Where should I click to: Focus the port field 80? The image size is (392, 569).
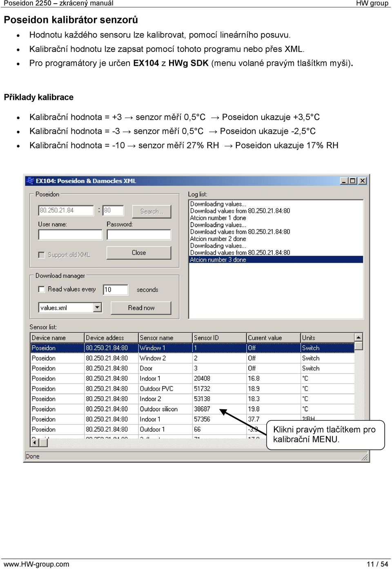click(113, 210)
